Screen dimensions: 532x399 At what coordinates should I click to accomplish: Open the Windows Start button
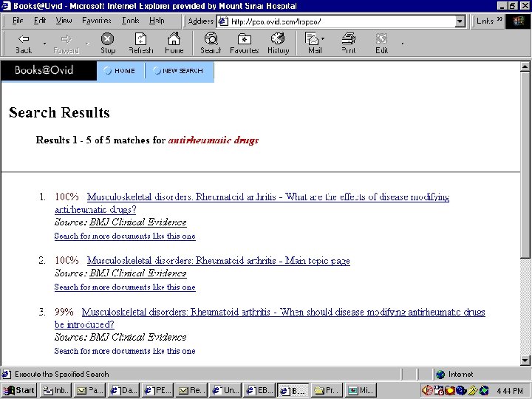click(19, 391)
